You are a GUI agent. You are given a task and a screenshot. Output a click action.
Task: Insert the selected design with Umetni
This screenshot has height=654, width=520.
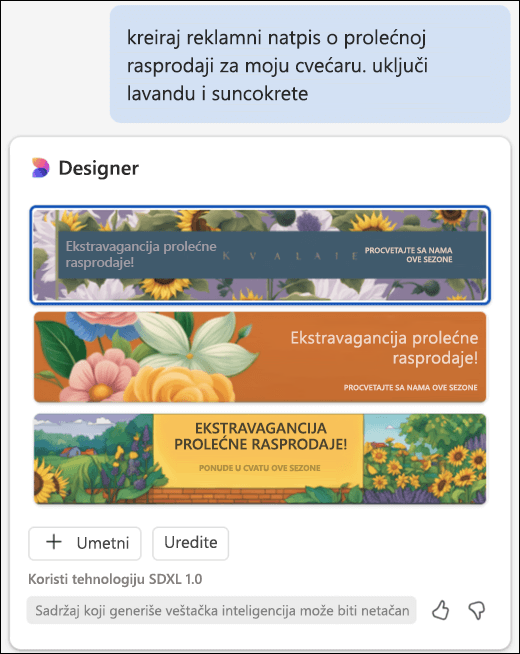(85, 543)
